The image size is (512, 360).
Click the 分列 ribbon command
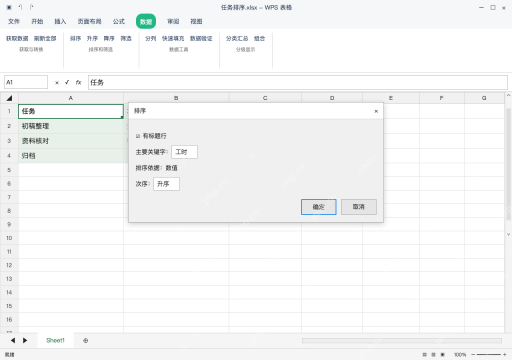[151, 39]
